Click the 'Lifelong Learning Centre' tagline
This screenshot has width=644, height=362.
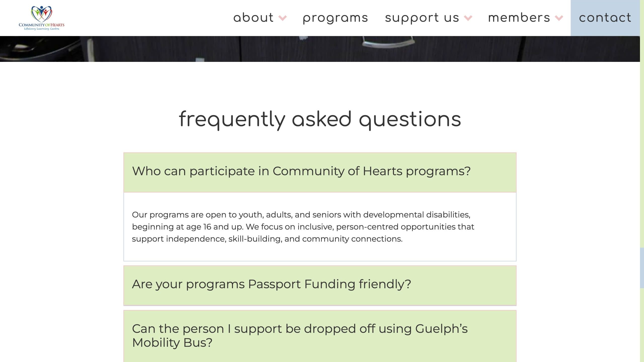pos(42,29)
